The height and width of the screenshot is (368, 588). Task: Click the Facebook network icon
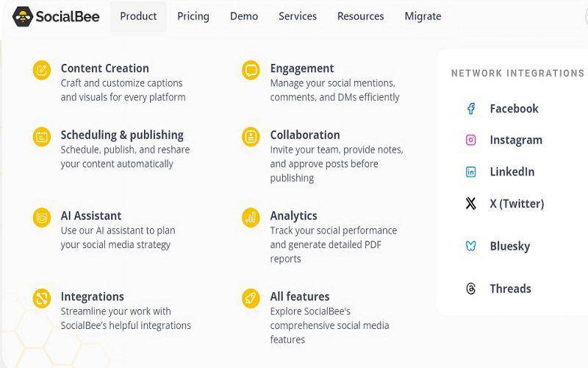[x=471, y=109]
